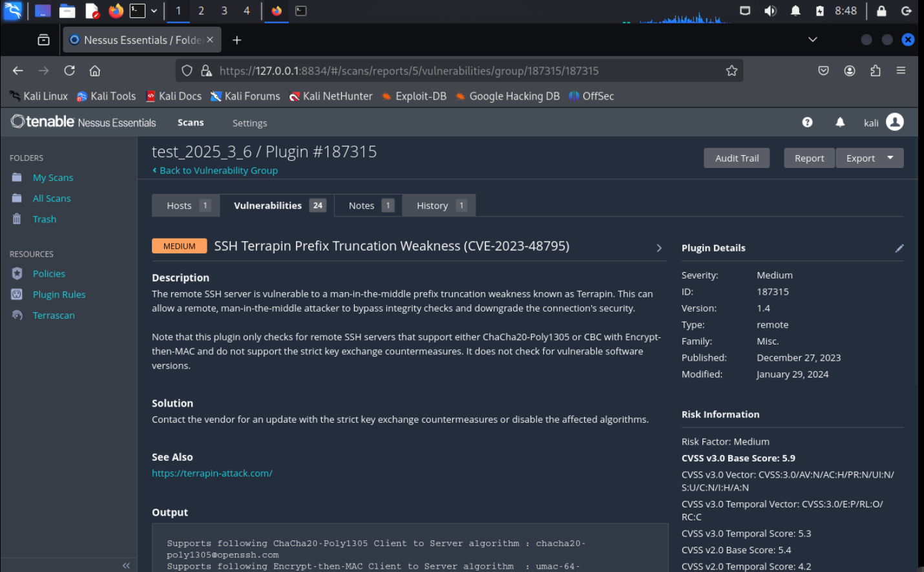924x572 pixels.
Task: Open the Kali Tools bookmark
Action: coord(107,96)
